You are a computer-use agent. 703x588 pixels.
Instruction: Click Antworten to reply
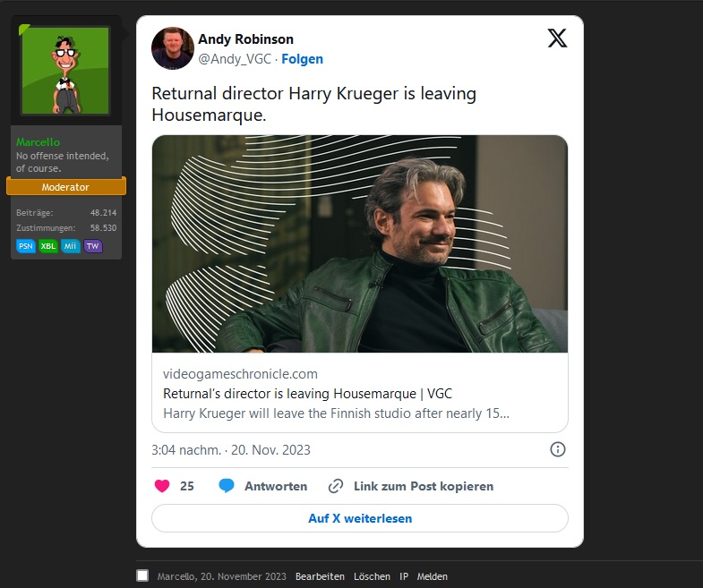(x=276, y=486)
